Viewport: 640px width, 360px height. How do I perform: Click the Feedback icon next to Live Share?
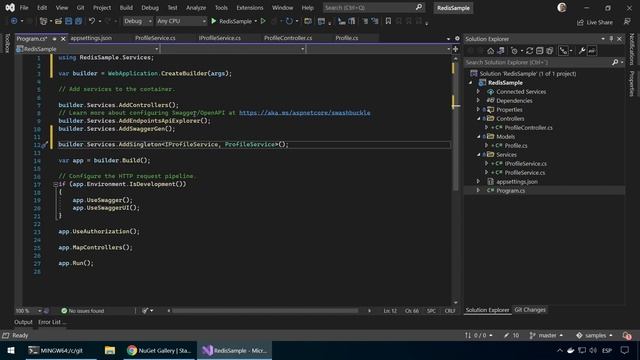[x=627, y=22]
